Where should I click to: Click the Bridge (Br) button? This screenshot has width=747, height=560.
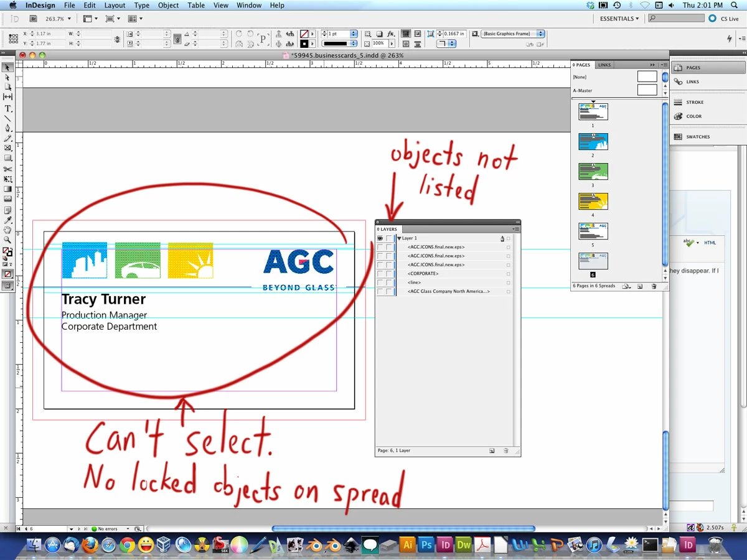33,19
